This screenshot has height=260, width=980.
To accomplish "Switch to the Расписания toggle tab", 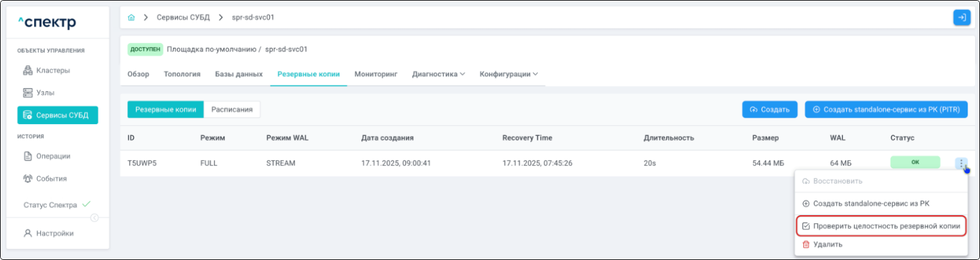I will [x=231, y=110].
